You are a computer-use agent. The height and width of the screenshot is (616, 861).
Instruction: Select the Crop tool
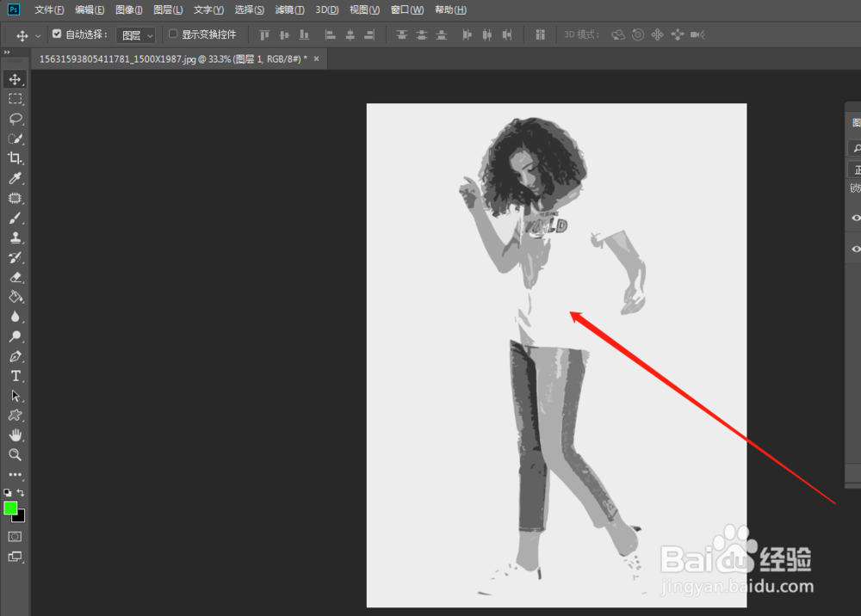(15, 158)
